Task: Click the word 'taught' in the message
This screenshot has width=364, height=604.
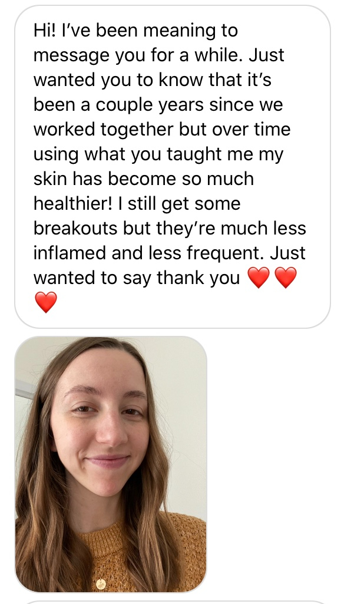Action: coord(192,154)
